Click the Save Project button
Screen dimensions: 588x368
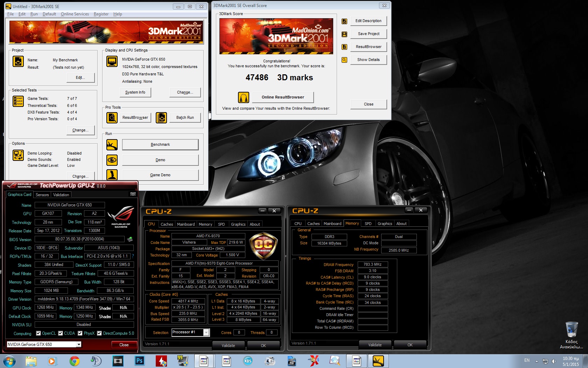coord(369,34)
